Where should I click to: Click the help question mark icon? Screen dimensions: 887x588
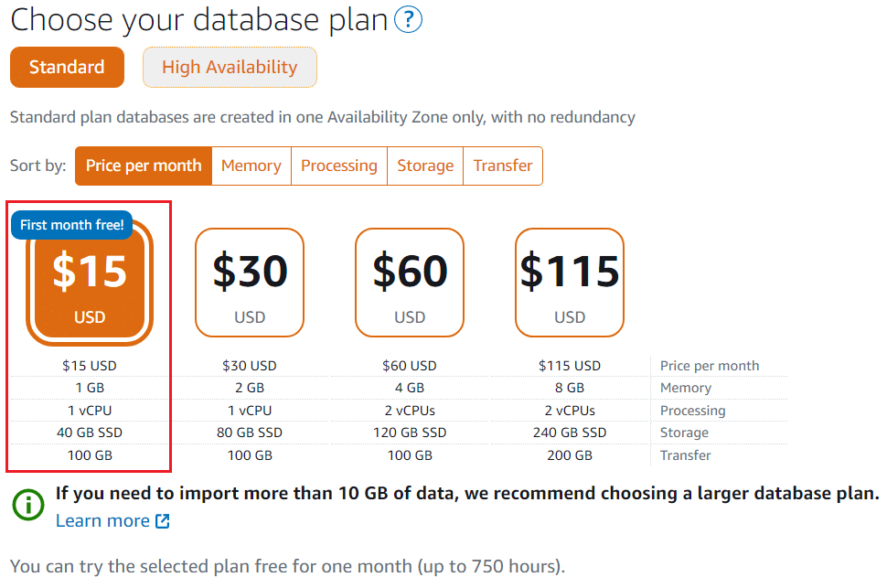point(408,19)
